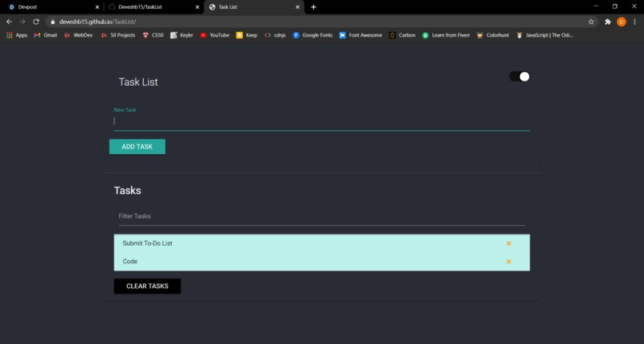Open the Apps bookmark
This screenshot has height=344, width=644.
click(17, 35)
